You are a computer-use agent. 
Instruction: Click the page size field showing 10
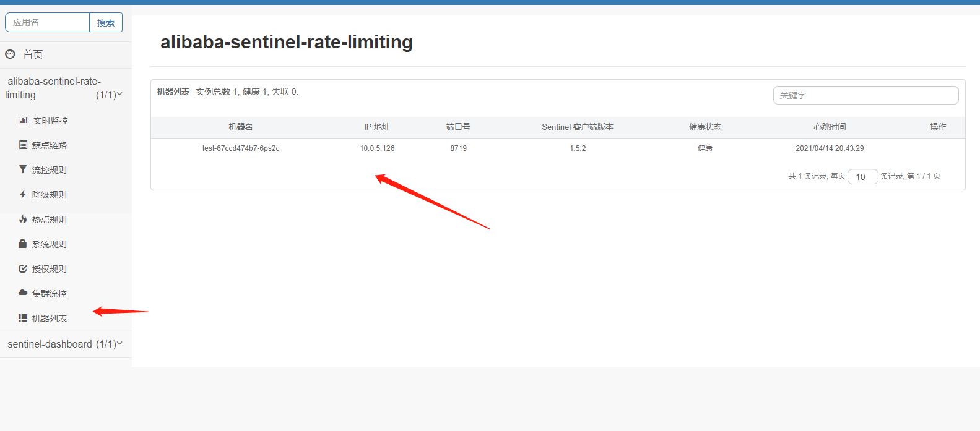tap(862, 177)
